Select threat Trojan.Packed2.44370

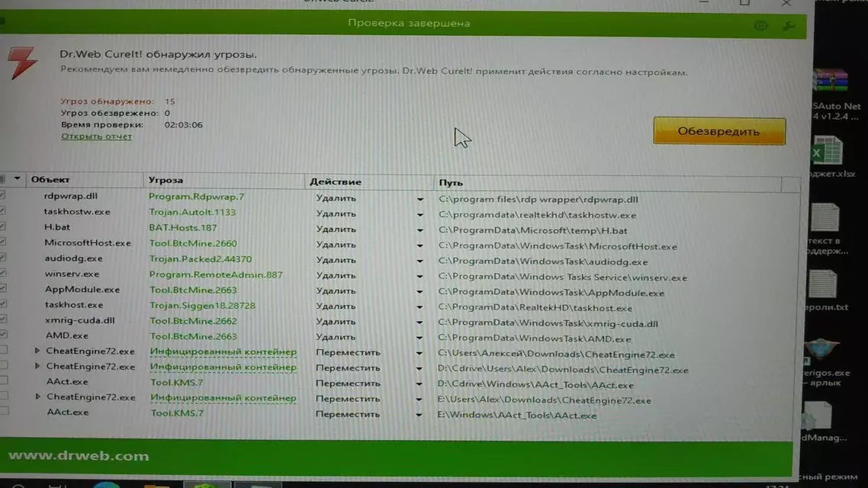tap(201, 258)
